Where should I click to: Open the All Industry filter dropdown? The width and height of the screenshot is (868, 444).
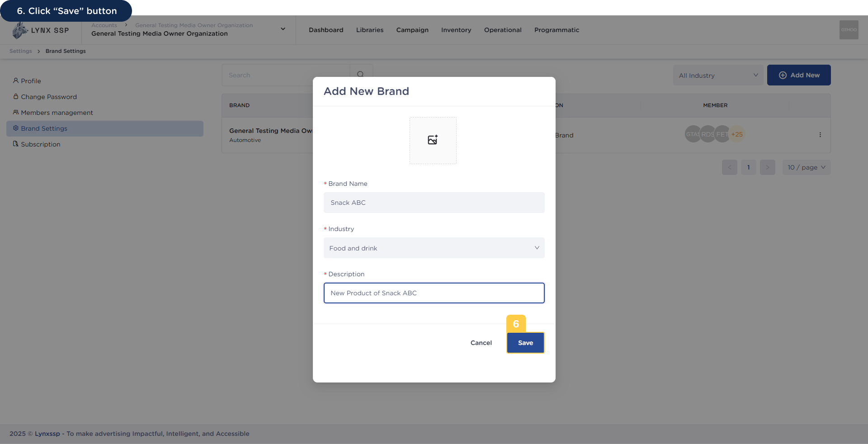click(x=718, y=75)
